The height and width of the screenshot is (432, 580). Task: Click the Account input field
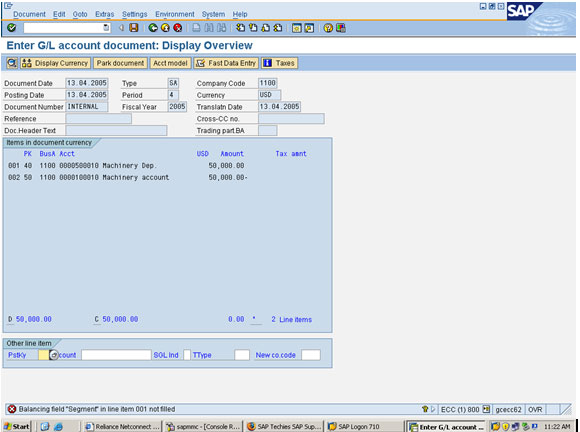tap(116, 355)
